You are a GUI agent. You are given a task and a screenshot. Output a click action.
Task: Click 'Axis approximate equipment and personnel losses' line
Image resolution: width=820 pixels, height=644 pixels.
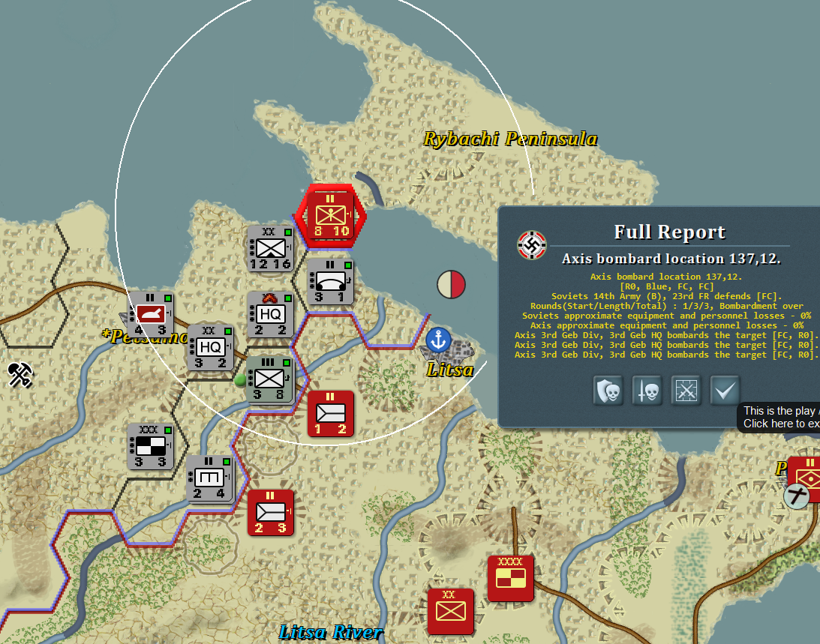pyautogui.click(x=666, y=325)
